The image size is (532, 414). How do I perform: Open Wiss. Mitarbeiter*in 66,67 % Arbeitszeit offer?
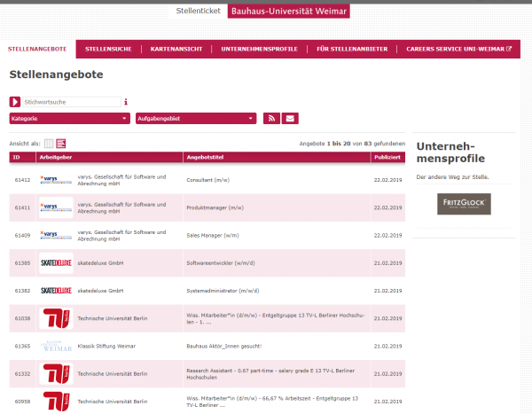272,402
